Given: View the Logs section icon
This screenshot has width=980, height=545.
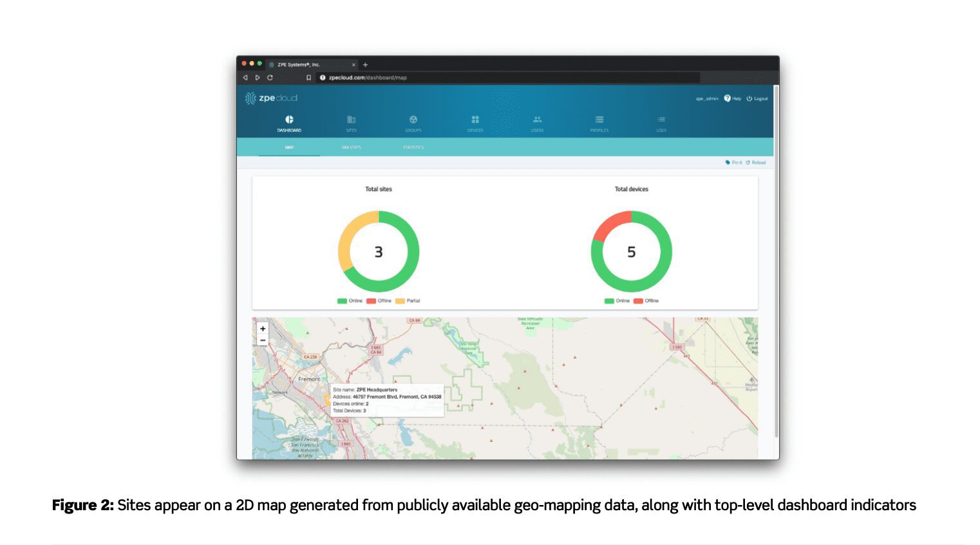Looking at the screenshot, I should click(661, 120).
